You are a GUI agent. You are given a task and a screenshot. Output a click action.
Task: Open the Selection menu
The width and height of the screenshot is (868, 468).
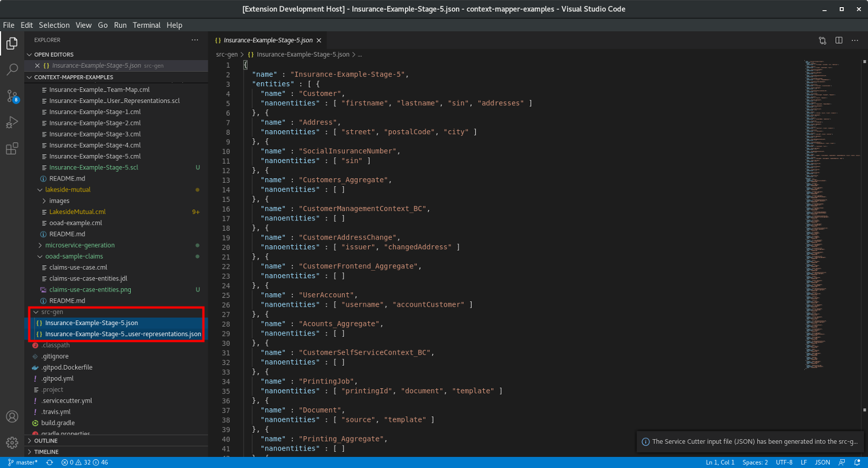coord(54,25)
